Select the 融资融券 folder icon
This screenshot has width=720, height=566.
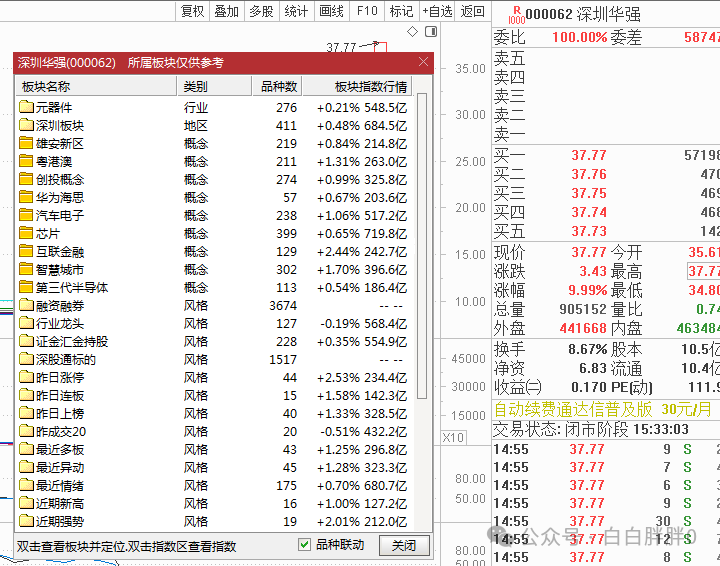tap(27, 305)
